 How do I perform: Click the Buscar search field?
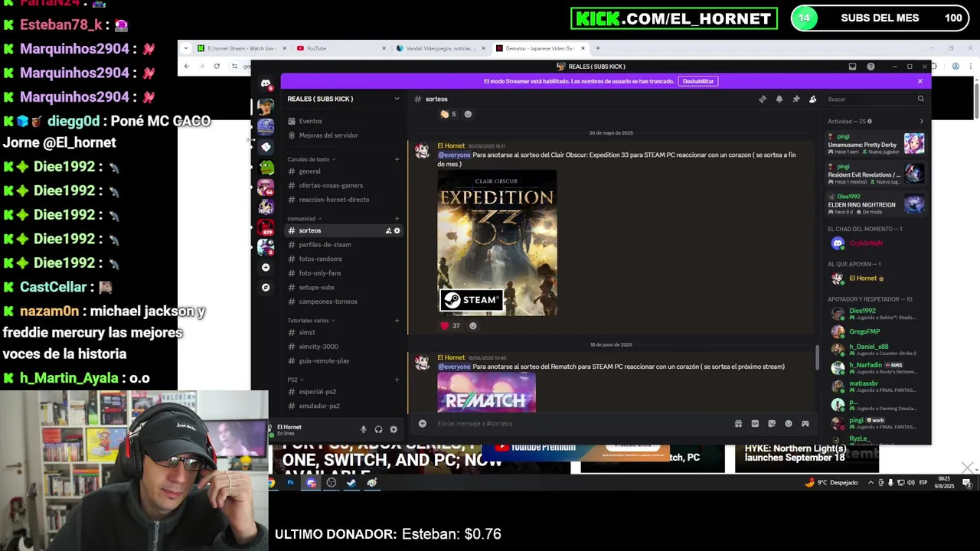click(876, 99)
